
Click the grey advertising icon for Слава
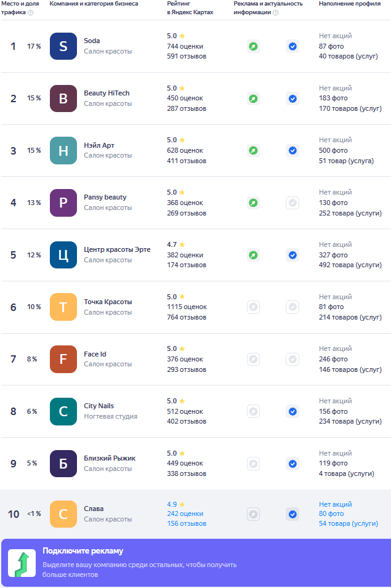[x=253, y=513]
